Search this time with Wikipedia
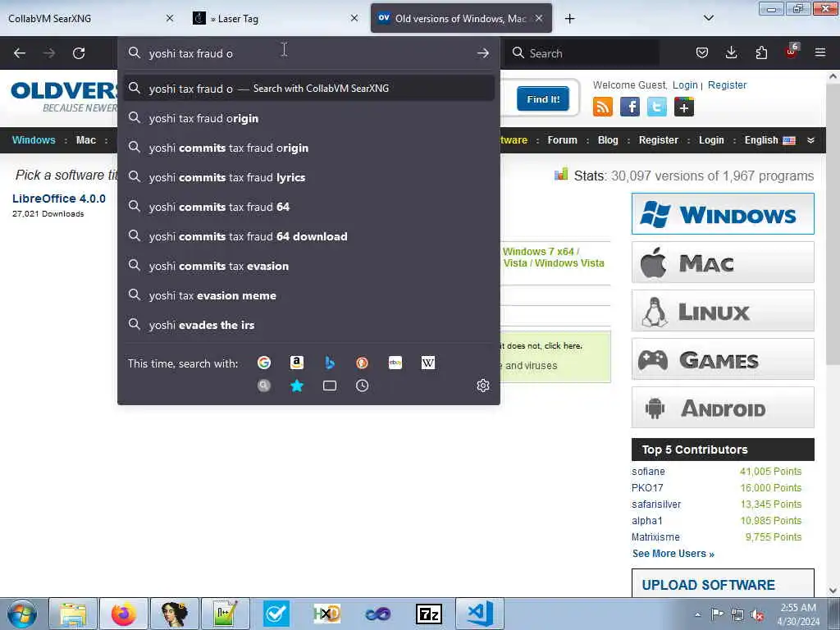The height and width of the screenshot is (630, 840). coord(428,363)
